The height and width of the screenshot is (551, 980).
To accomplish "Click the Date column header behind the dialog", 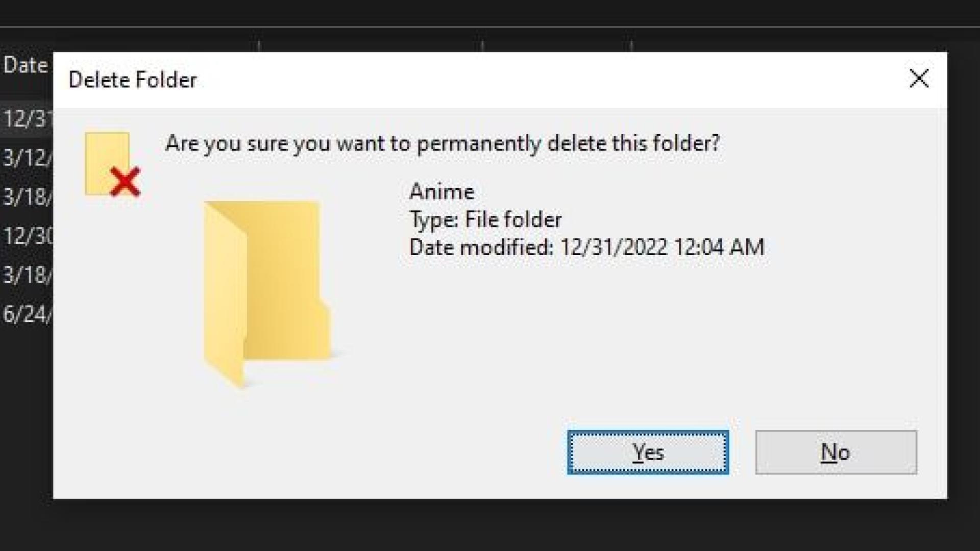I will pos(25,65).
